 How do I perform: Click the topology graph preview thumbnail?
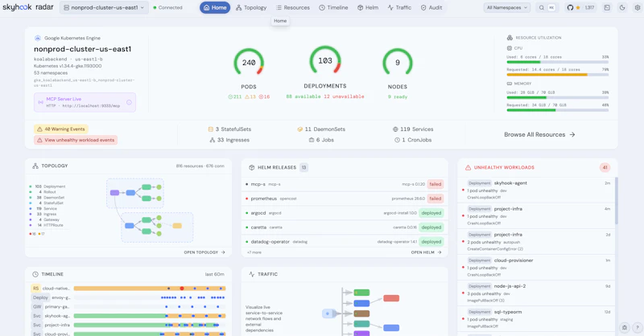[150, 210]
